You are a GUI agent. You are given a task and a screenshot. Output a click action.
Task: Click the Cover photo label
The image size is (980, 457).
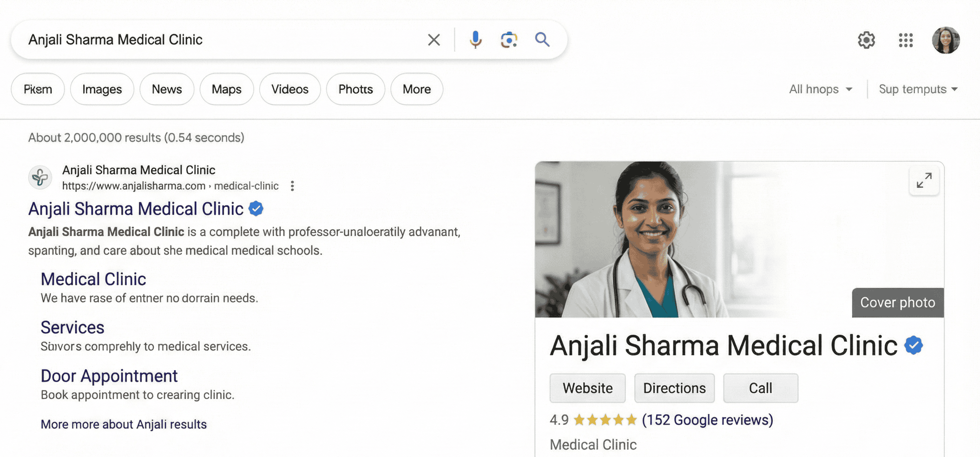(x=897, y=303)
